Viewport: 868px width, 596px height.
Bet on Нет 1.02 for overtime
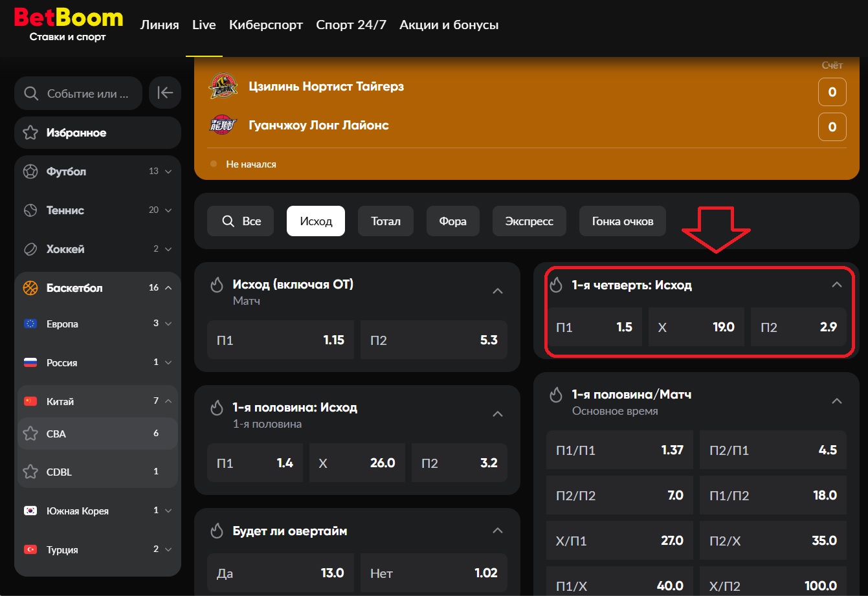click(434, 573)
